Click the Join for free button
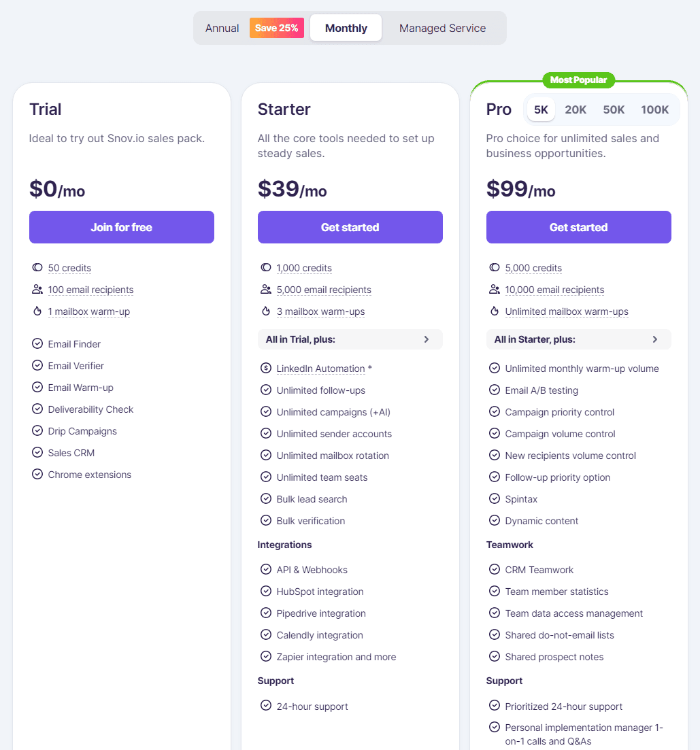Image resolution: width=700 pixels, height=750 pixels. [x=121, y=227]
